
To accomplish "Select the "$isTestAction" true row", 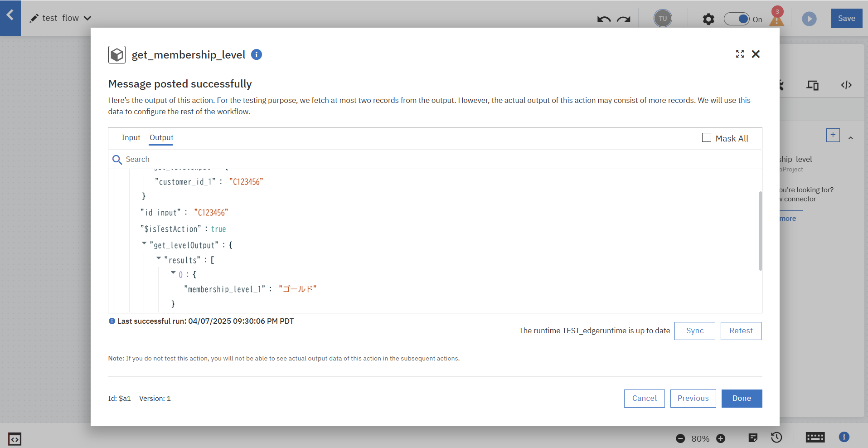I will coord(183,229).
